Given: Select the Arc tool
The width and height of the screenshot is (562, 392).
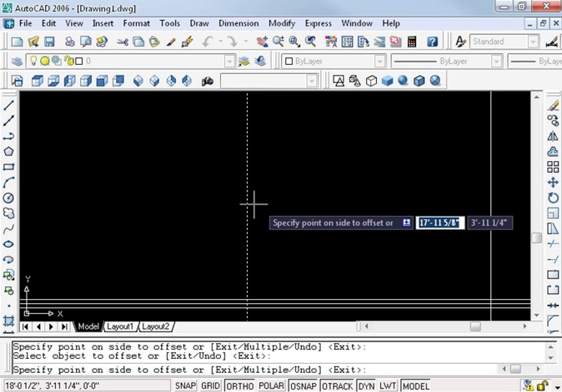Looking at the screenshot, I should (9, 182).
